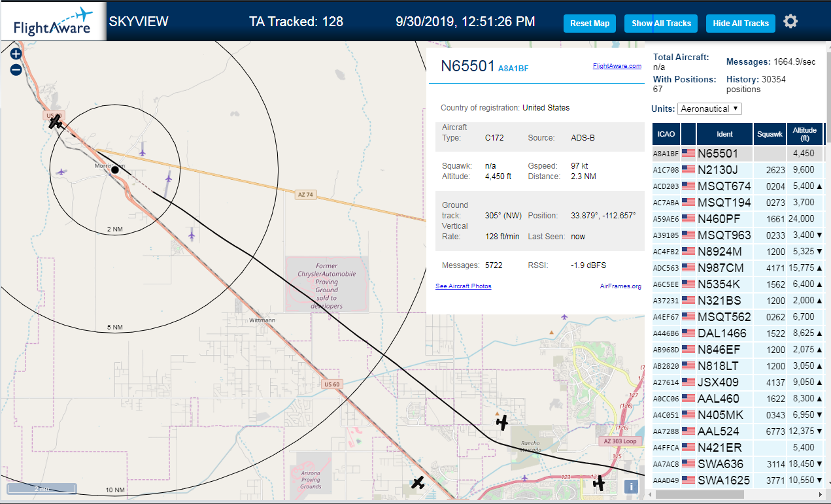The image size is (831, 504).
Task: Select the black aircraft at bottom right of map
Action: (x=599, y=483)
